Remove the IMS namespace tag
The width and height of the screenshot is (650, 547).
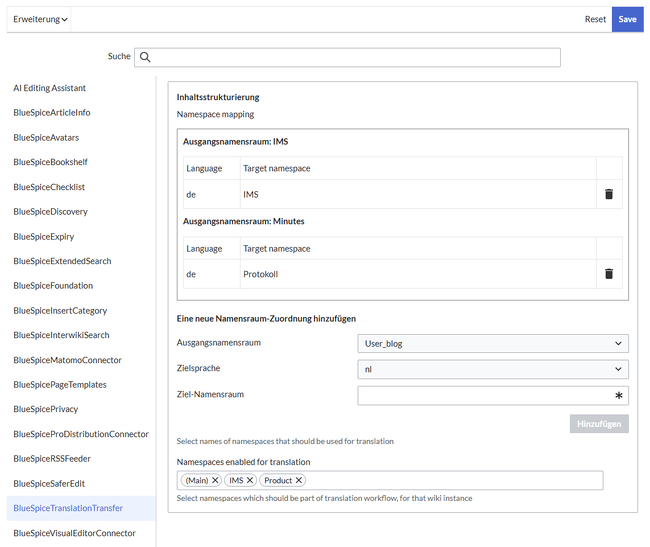250,481
